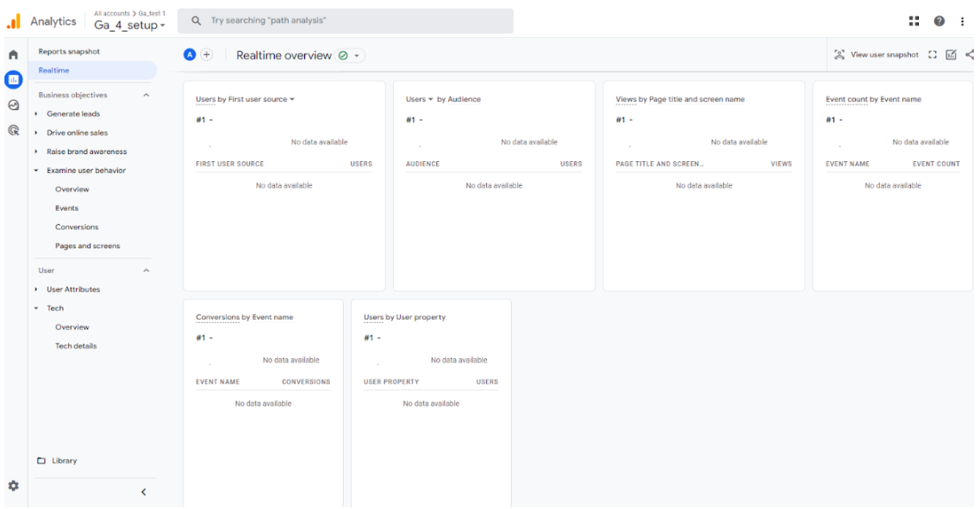Open the First user source dimension dropdown

tap(291, 100)
